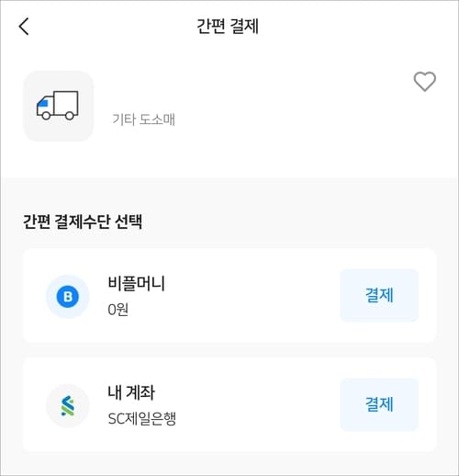Select the 비플머니 payment method card
The width and height of the screenshot is (459, 476).
(229, 295)
